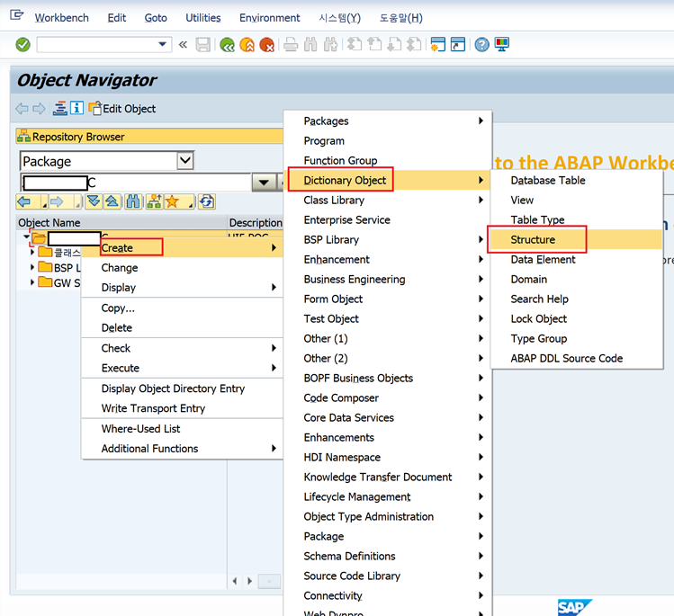
Task: Click the Customize Local Layout monitor icon
Action: [501, 44]
